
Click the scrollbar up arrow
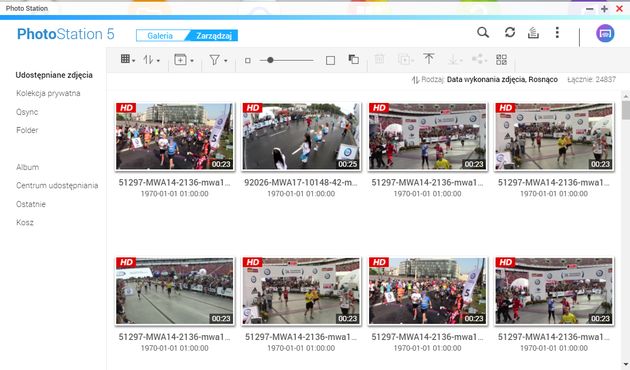coord(626,96)
